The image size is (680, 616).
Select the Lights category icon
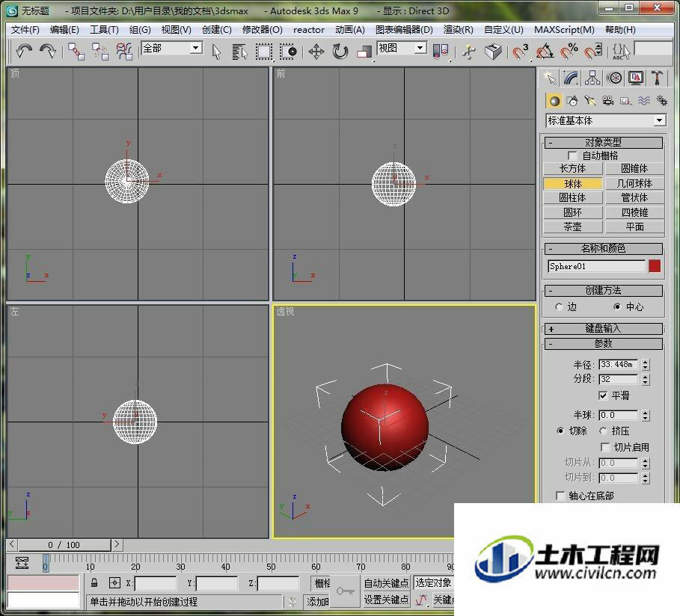pyautogui.click(x=589, y=101)
